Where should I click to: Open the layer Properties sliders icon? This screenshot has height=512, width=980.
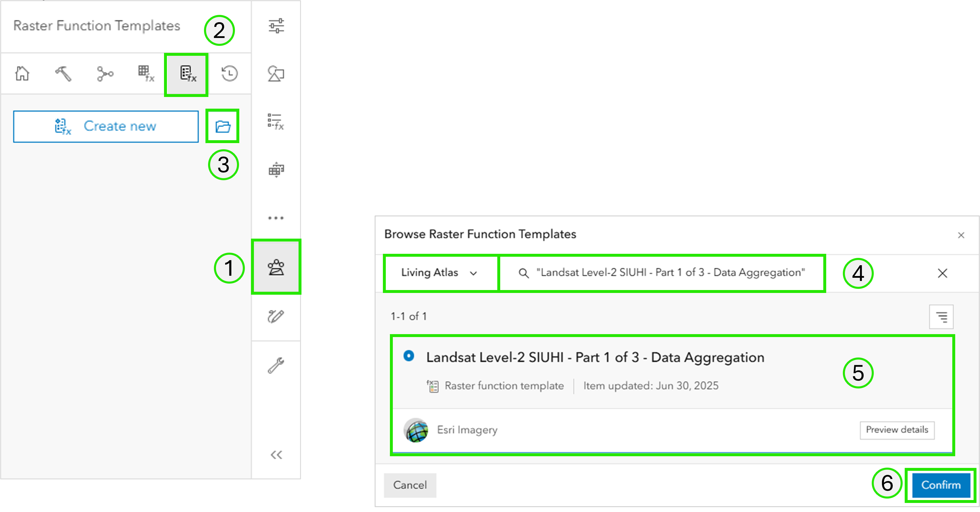coord(276,26)
